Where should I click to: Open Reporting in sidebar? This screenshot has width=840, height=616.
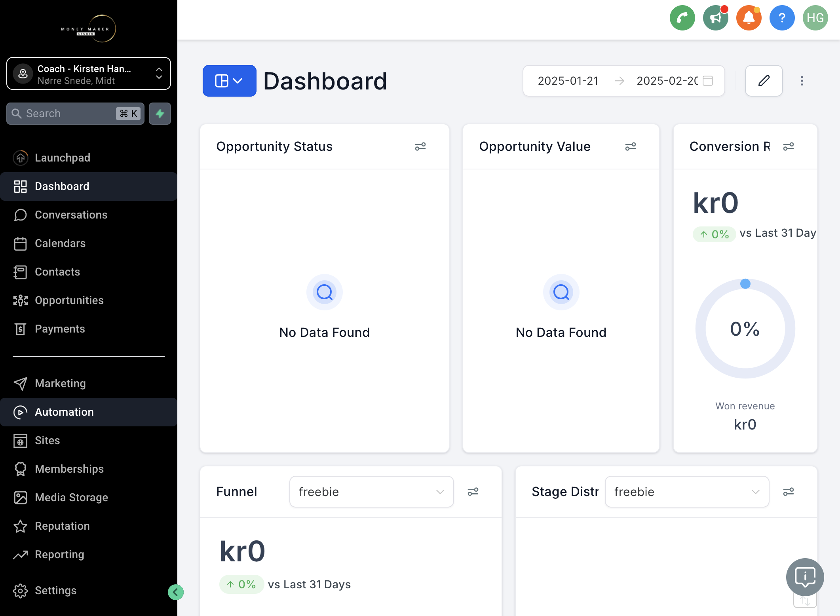click(89, 554)
